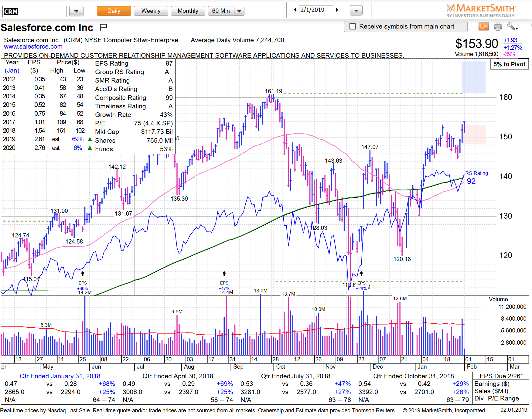Click the Qtr Ended October 31, 2018 heading
532x419 pixels.
tap(413, 376)
